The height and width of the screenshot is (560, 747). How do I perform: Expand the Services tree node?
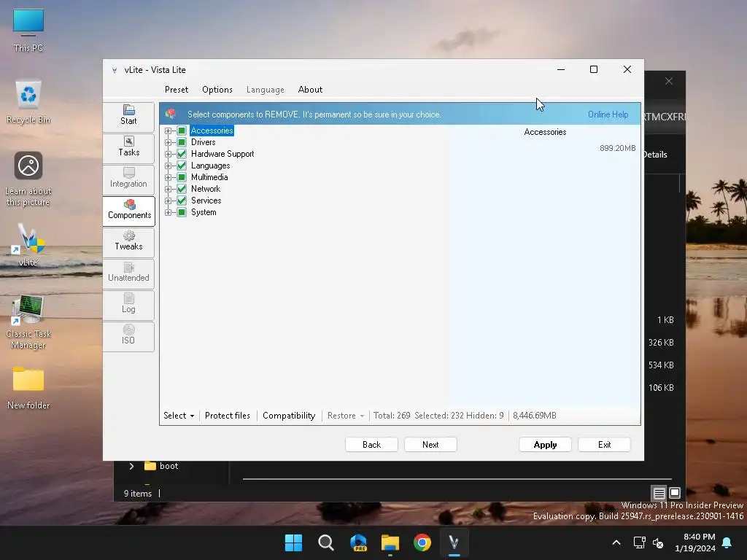click(x=168, y=201)
